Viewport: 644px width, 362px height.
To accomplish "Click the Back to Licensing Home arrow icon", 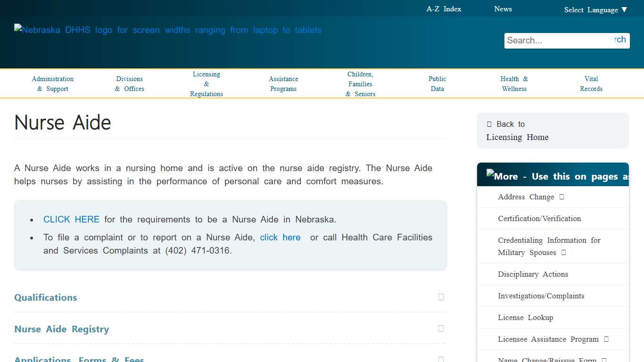I will tap(489, 124).
